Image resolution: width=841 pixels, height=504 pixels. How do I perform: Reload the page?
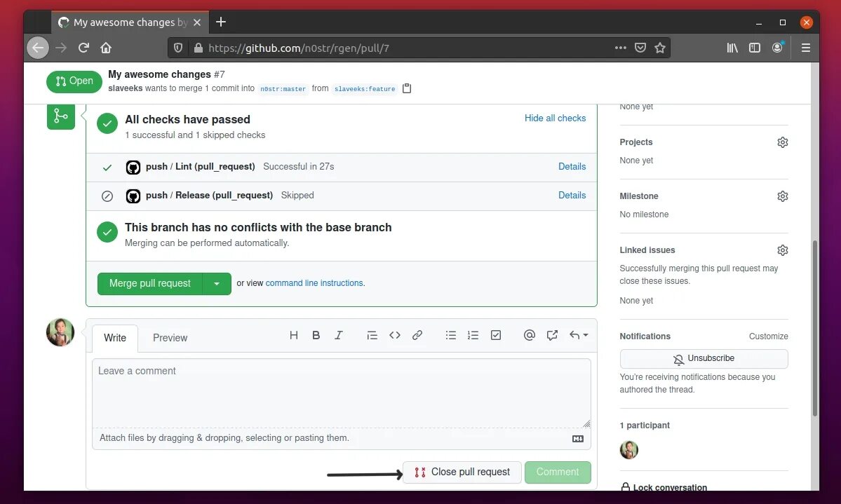click(83, 48)
